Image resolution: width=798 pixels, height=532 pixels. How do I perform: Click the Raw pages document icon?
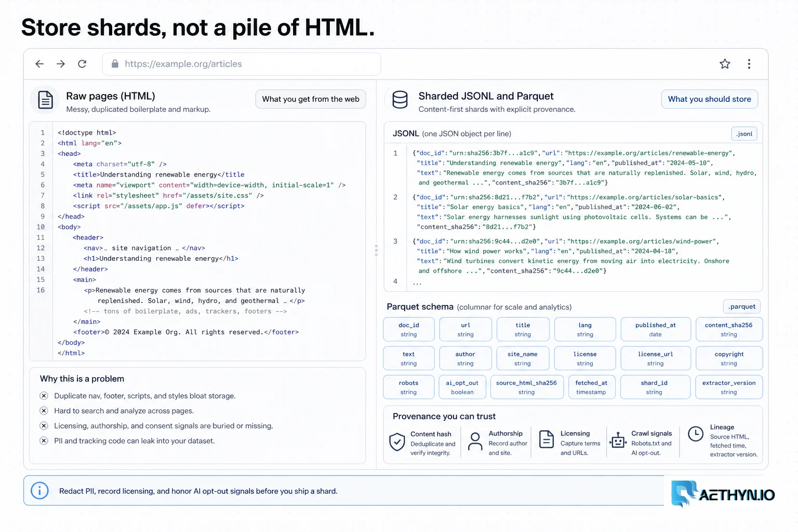(x=45, y=99)
